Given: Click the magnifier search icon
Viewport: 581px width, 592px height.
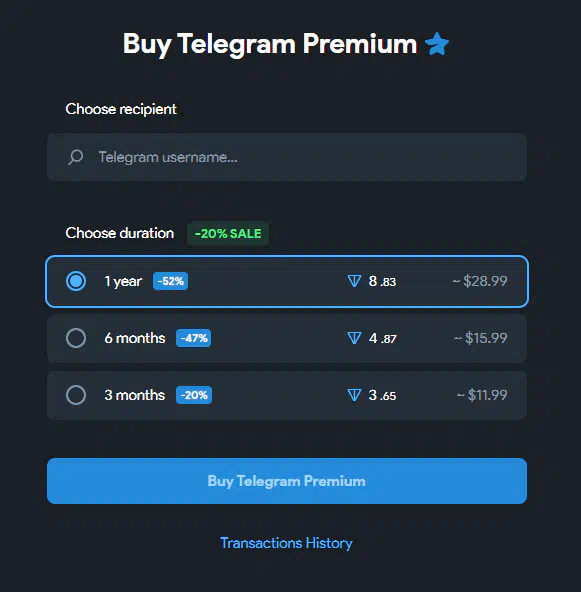Looking at the screenshot, I should [76, 157].
